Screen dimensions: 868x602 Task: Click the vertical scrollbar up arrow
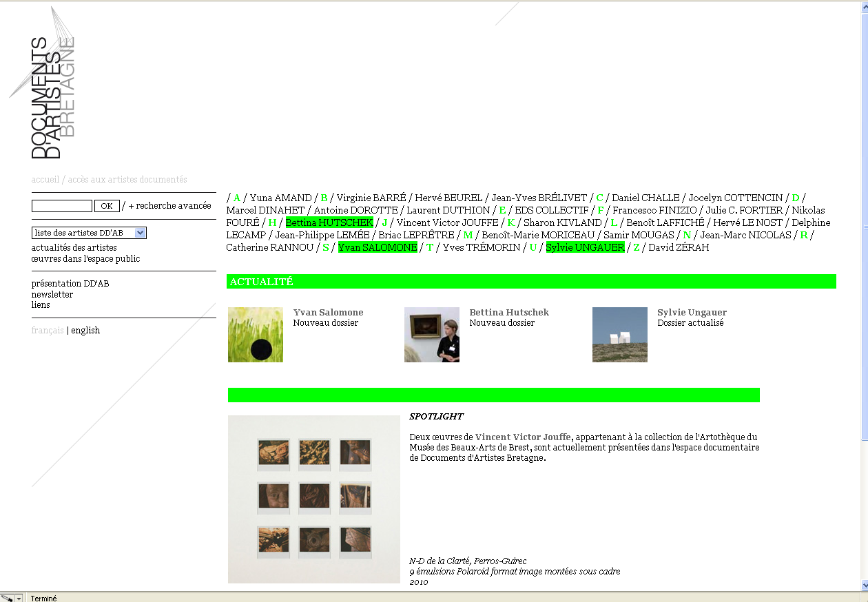click(865, 7)
